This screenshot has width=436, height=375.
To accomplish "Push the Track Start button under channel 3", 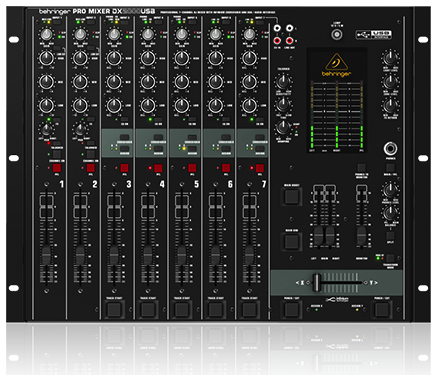I will point(114,309).
